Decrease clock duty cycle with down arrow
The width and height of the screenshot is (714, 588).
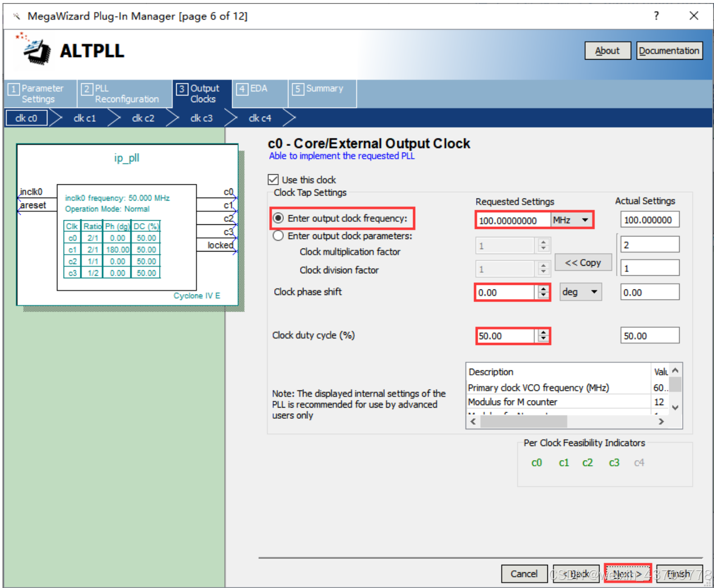click(543, 339)
